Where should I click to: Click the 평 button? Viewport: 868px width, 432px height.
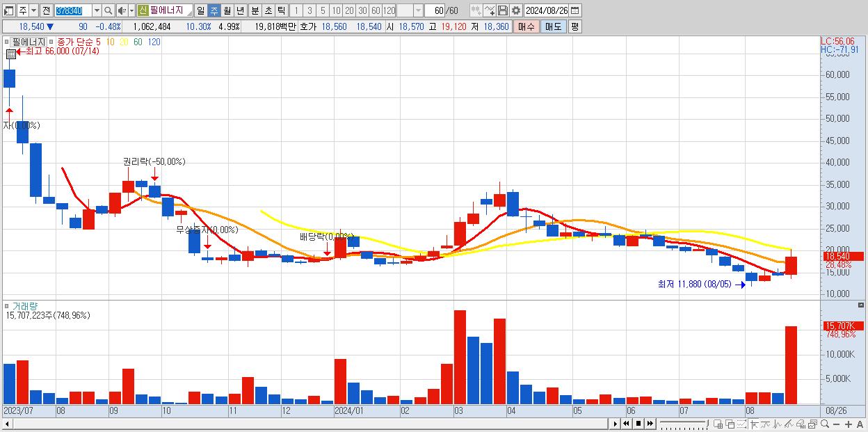point(574,26)
